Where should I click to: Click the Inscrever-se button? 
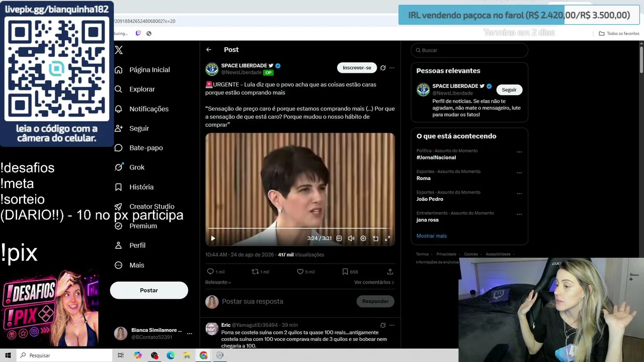point(357,68)
